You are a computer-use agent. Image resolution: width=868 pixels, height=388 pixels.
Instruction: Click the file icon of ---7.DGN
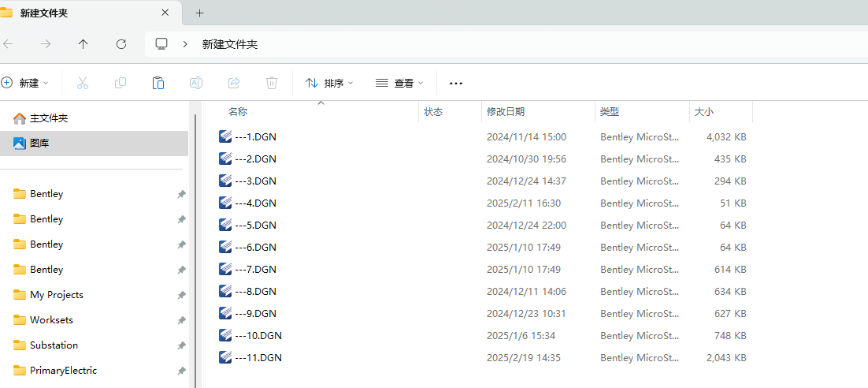click(x=225, y=270)
